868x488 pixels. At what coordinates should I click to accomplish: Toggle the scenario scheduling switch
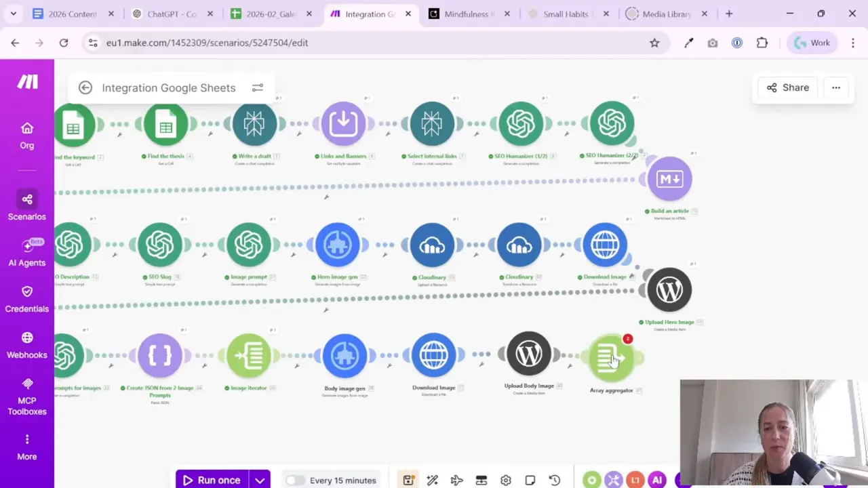point(294,481)
